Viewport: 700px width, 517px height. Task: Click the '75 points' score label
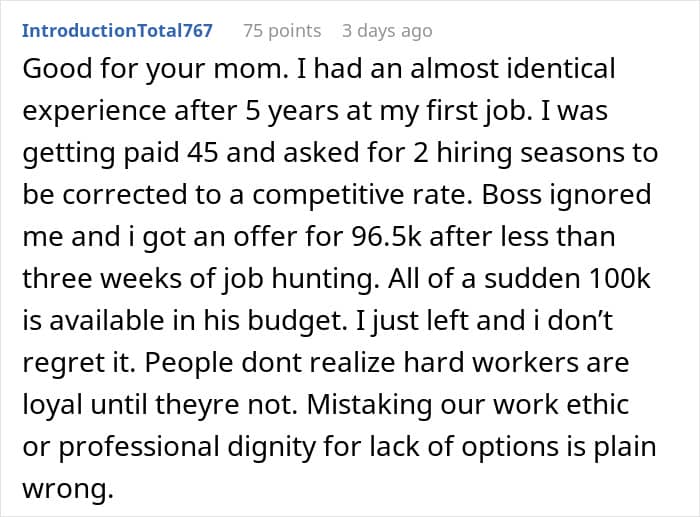pyautogui.click(x=282, y=30)
